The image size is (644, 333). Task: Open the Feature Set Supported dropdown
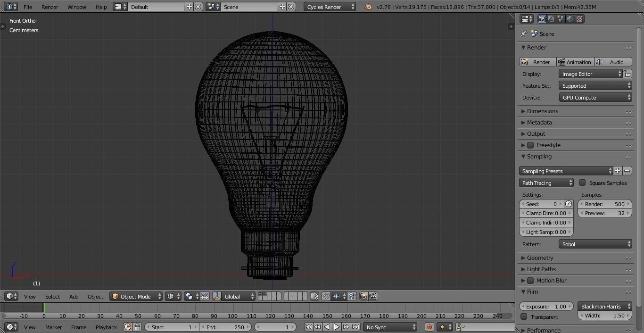coord(595,86)
